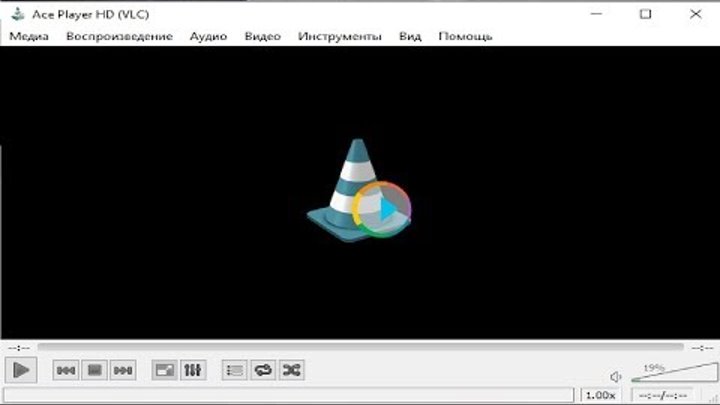Expand the Инструменты menu
Image resolution: width=720 pixels, height=405 pixels.
(x=339, y=36)
